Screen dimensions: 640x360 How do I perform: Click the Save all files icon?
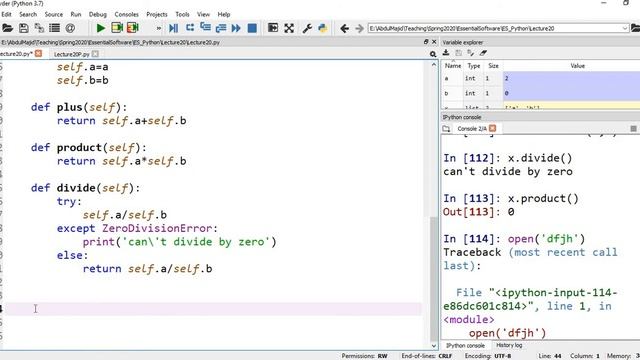point(39,28)
